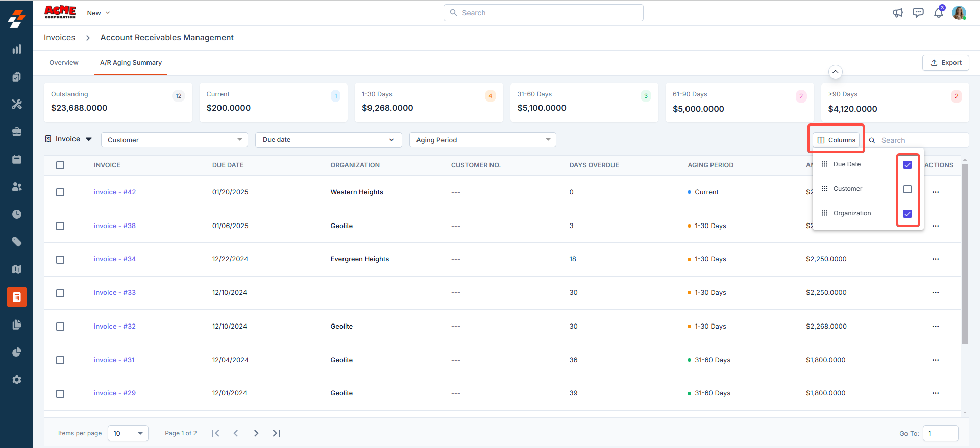Click the Export button
The image size is (980, 448).
point(945,63)
